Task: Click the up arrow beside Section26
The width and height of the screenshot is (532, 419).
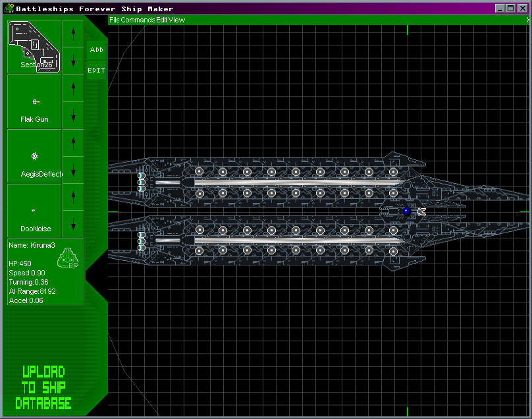Action: click(73, 34)
